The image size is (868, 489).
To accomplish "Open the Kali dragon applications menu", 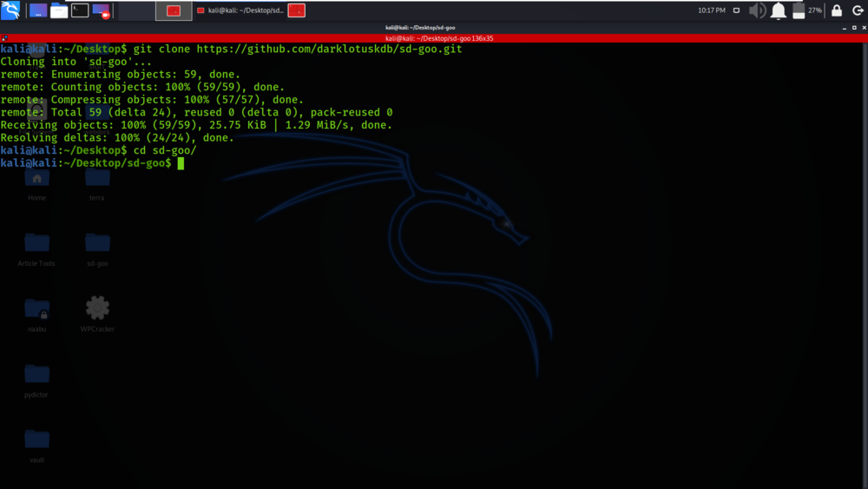I will coord(10,10).
